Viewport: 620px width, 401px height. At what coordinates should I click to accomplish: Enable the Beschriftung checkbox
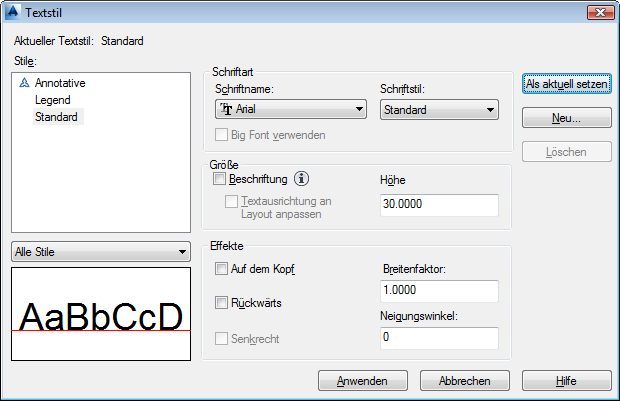tap(220, 180)
